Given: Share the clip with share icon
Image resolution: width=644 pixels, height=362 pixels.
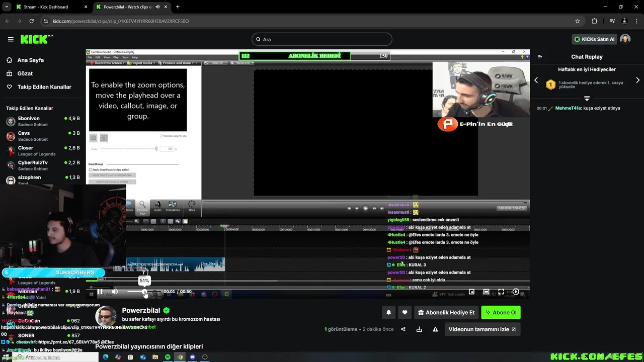Looking at the screenshot, I should 403,329.
